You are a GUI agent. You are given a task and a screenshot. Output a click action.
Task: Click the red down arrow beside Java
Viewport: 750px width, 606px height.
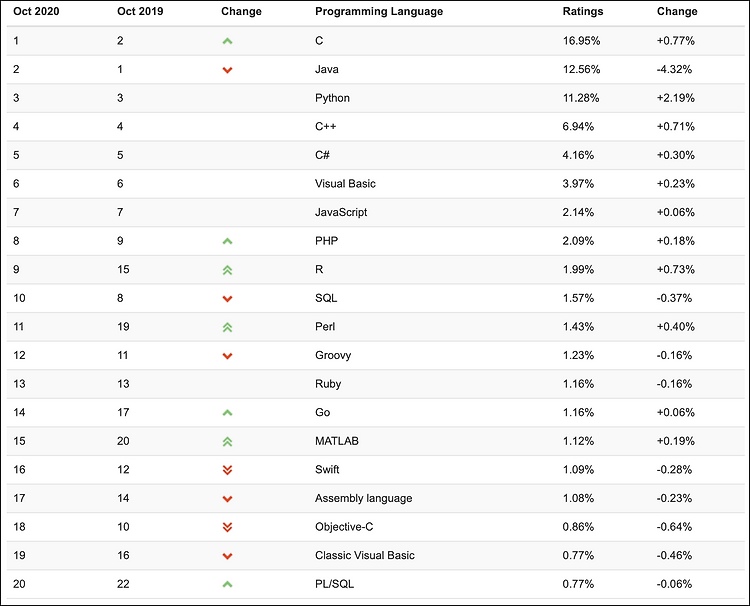[227, 70]
